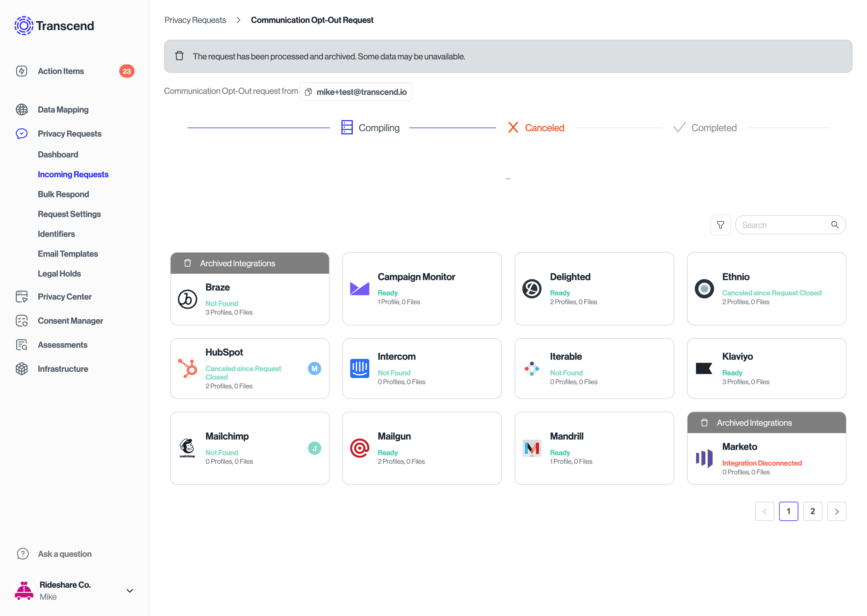Open the Bulk Respond menu item
The height and width of the screenshot is (616, 867).
click(63, 194)
